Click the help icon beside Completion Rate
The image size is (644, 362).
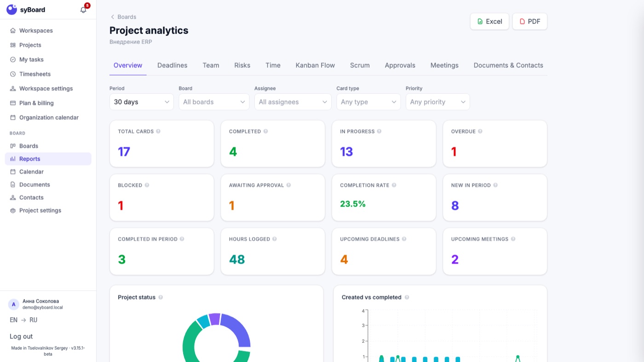pos(394,185)
